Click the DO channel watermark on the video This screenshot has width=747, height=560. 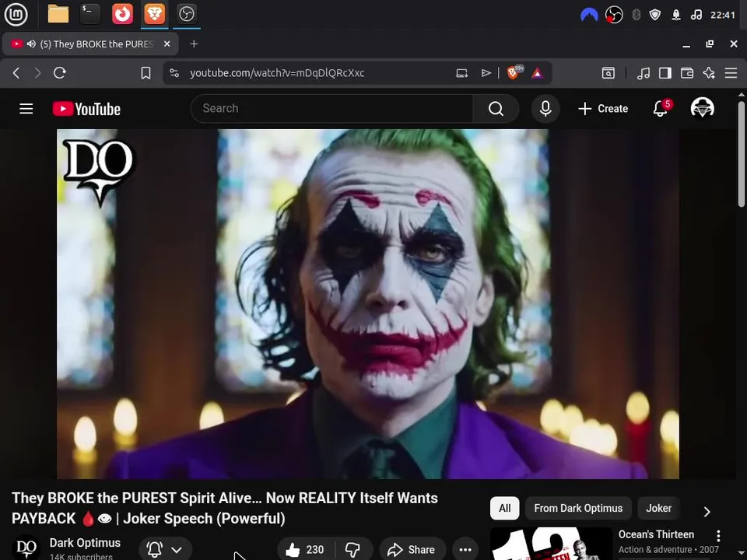99,172
